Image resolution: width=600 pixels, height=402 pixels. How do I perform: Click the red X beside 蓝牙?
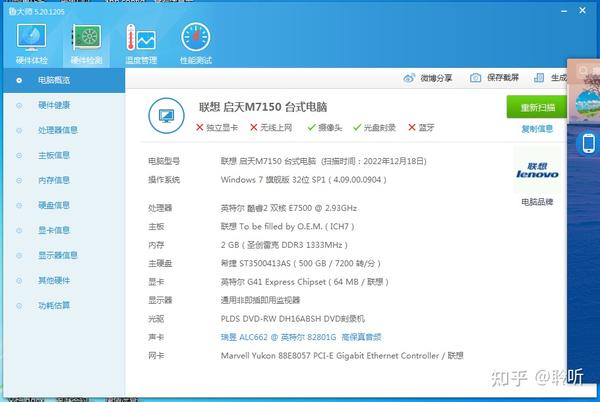pos(412,127)
